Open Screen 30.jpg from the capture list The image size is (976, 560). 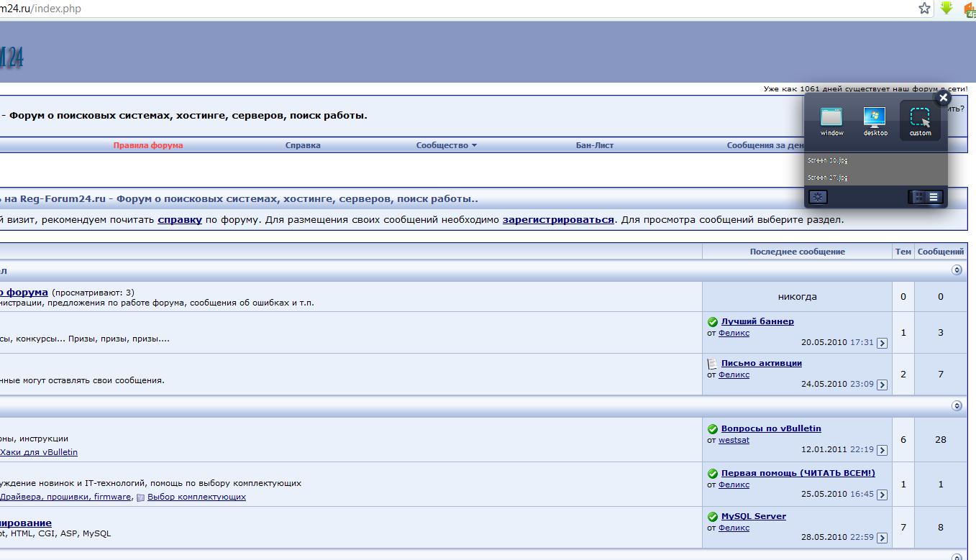828,161
